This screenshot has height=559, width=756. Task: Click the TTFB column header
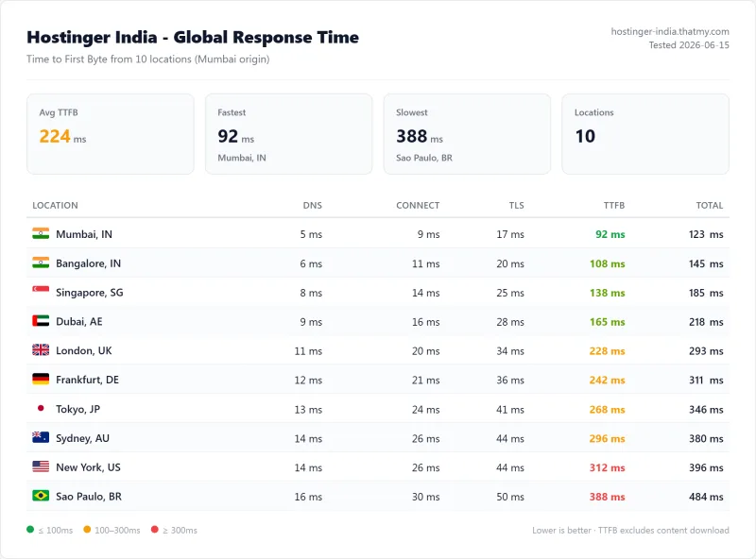(613, 205)
